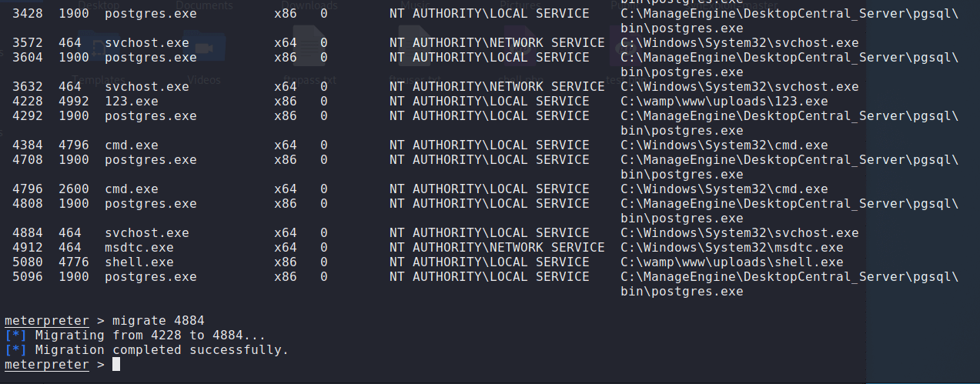Screen dimensions: 980x384
Task: Click PID 3428 in the first postgres.exe row
Action: coord(28,14)
